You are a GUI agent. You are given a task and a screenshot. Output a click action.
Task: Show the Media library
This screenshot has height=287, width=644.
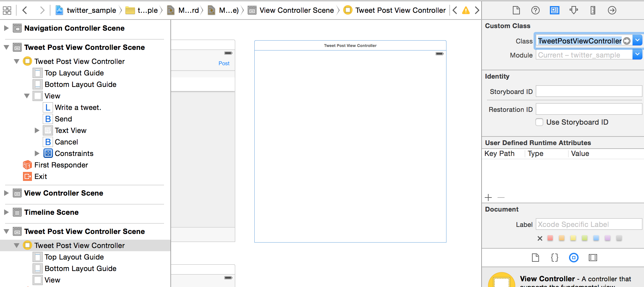pyautogui.click(x=593, y=258)
